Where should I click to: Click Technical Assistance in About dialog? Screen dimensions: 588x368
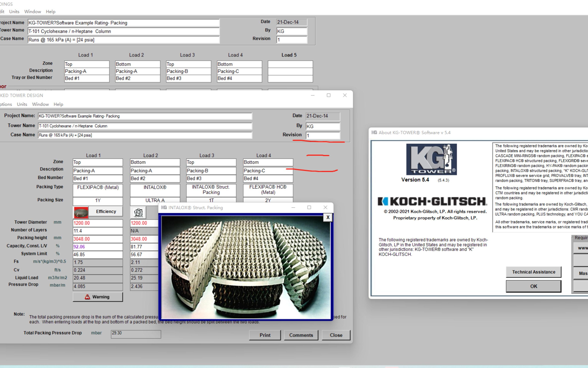pos(534,272)
